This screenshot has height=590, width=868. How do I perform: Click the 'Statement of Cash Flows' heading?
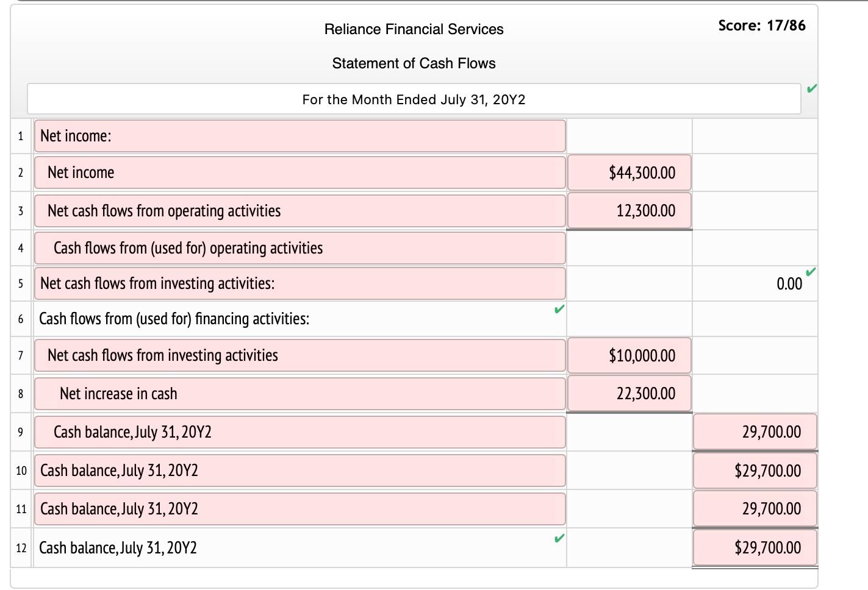point(414,63)
